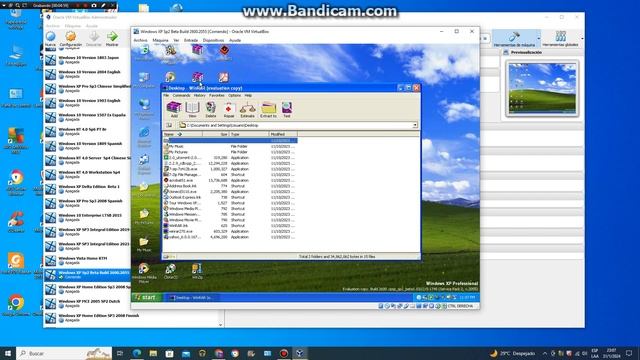
Task: Open WinRAR Commands menu
Action: pos(181,96)
